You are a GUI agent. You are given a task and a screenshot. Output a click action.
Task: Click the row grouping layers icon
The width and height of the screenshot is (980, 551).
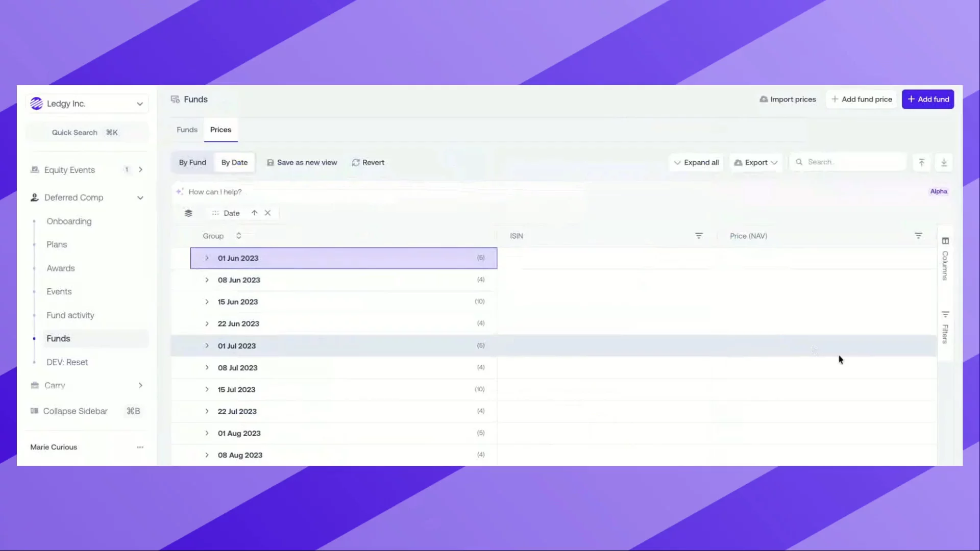pos(188,213)
